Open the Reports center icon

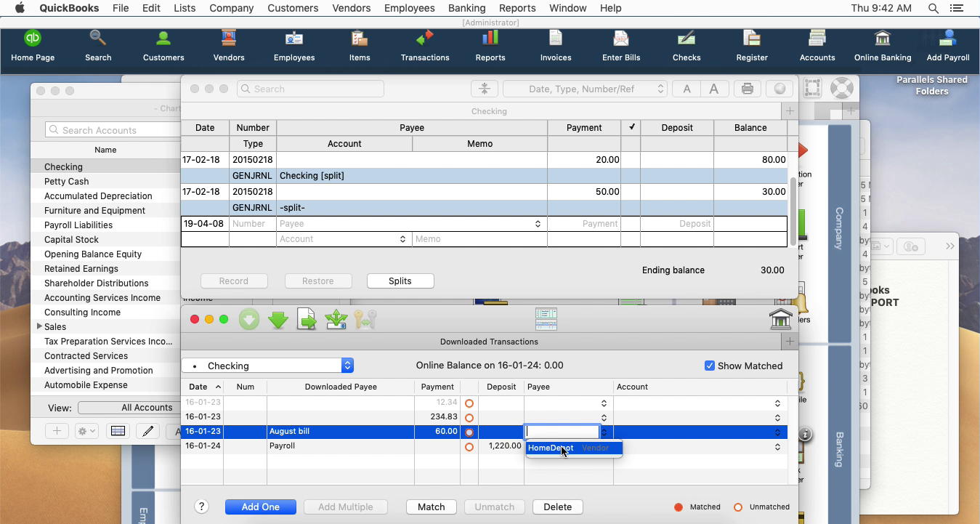490,46
